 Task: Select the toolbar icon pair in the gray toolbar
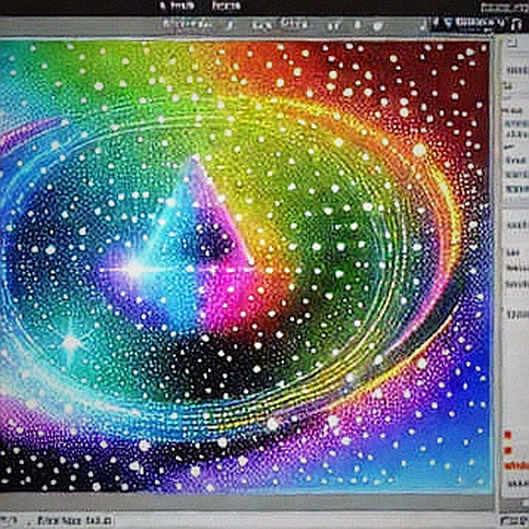[262, 25]
